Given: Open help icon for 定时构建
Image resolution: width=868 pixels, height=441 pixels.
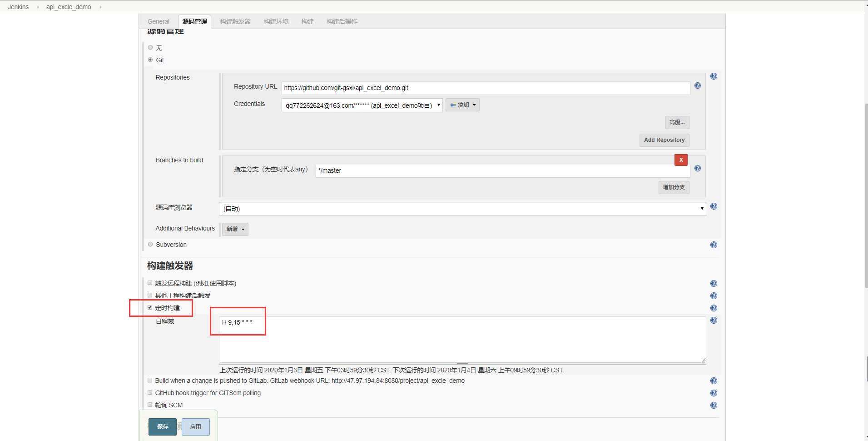Looking at the screenshot, I should (714, 308).
